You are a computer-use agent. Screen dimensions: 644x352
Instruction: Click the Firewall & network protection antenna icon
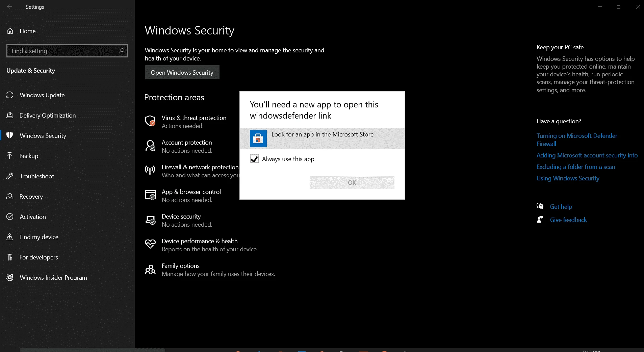(150, 170)
